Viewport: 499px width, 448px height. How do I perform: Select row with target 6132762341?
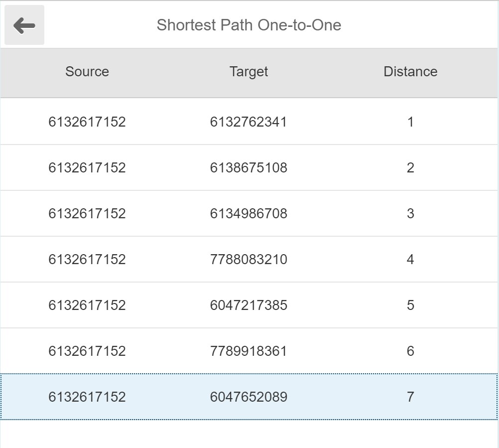click(x=249, y=122)
